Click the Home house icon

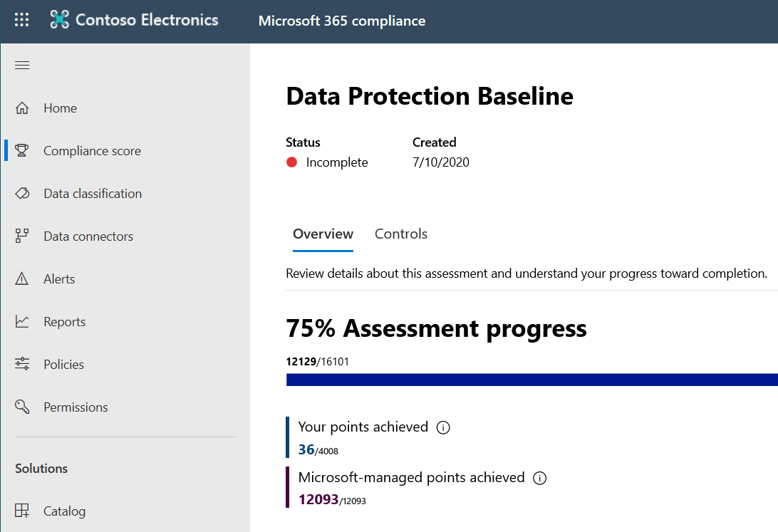tap(22, 108)
